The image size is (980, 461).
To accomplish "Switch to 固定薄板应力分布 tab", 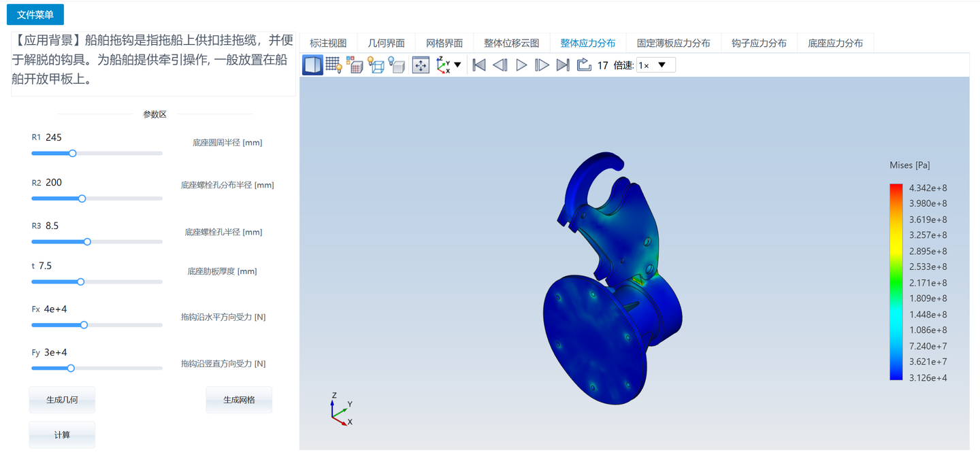I will 674,43.
